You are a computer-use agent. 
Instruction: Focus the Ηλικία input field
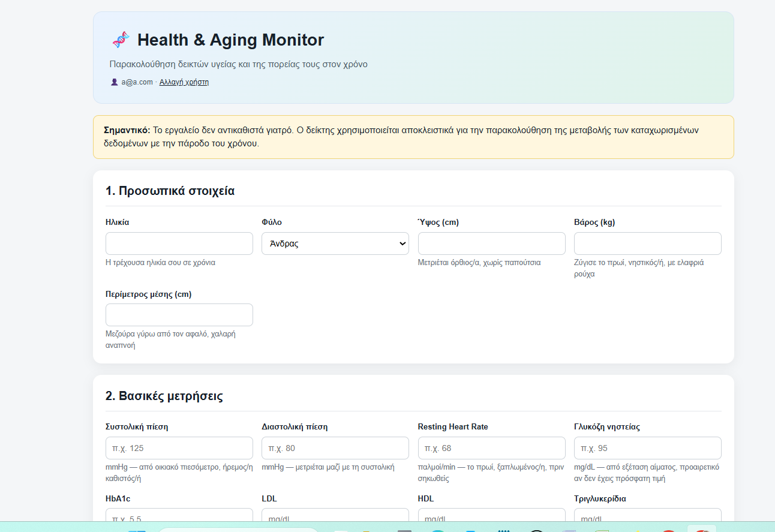(x=179, y=244)
